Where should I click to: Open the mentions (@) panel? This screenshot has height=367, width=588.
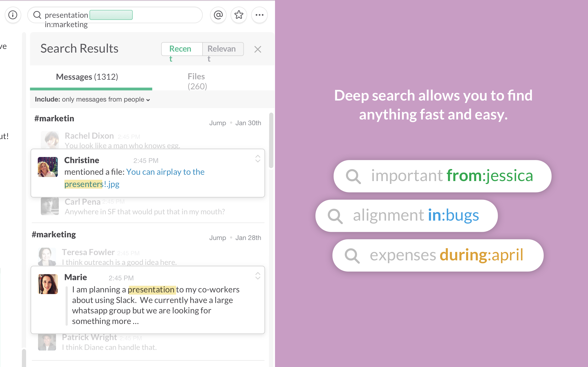point(218,15)
